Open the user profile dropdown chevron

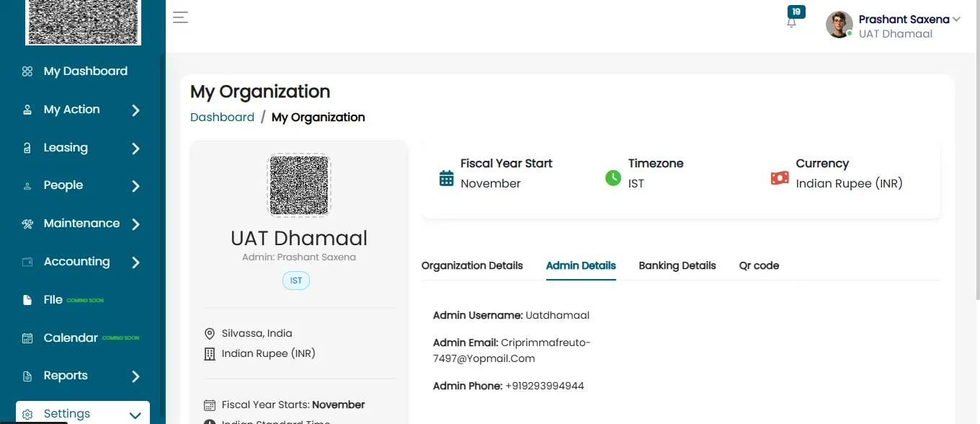(x=956, y=19)
